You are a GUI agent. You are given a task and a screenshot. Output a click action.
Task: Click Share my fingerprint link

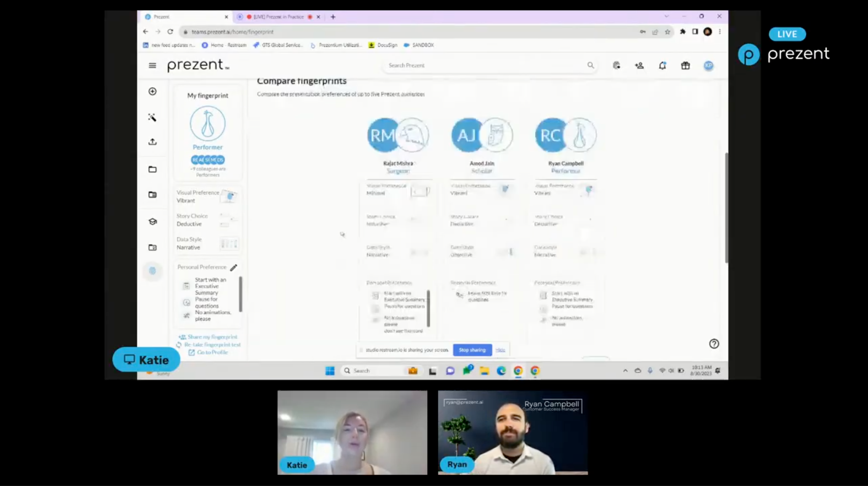208,337
